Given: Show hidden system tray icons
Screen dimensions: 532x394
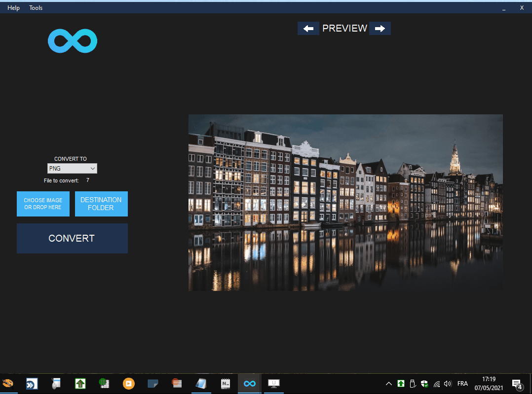Looking at the screenshot, I should point(389,384).
